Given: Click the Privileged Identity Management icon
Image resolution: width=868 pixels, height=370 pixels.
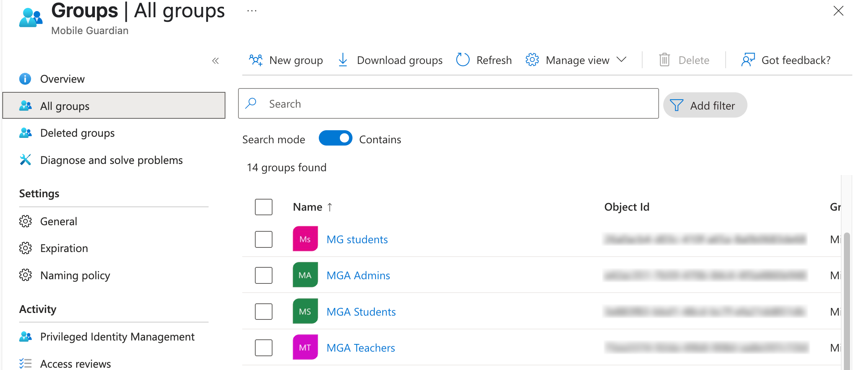Looking at the screenshot, I should (25, 337).
